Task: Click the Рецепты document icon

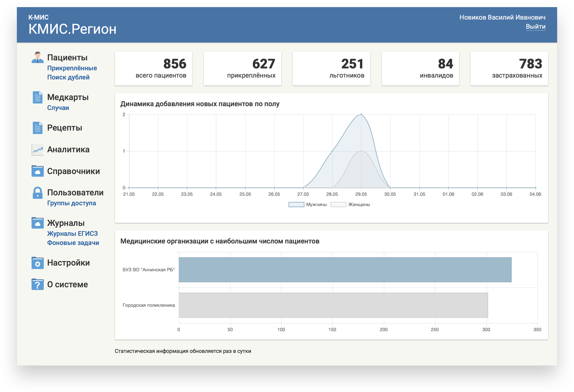Action: tap(38, 128)
